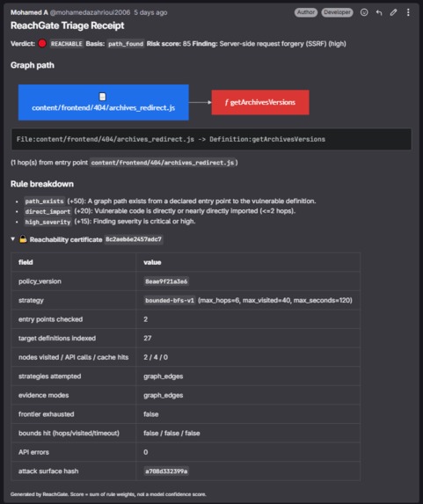Click the frontier exhausted false value

tap(151, 414)
